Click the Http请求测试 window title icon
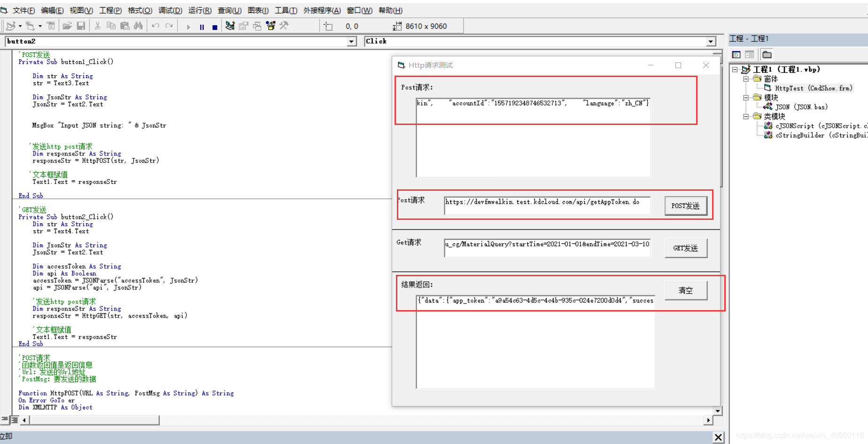The width and height of the screenshot is (868, 444). click(401, 65)
